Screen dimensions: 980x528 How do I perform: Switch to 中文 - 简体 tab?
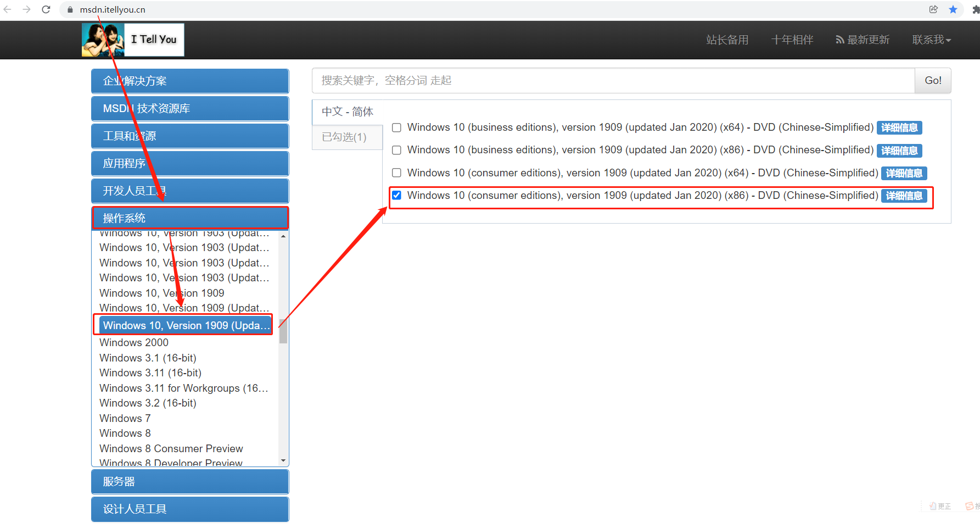click(x=348, y=112)
